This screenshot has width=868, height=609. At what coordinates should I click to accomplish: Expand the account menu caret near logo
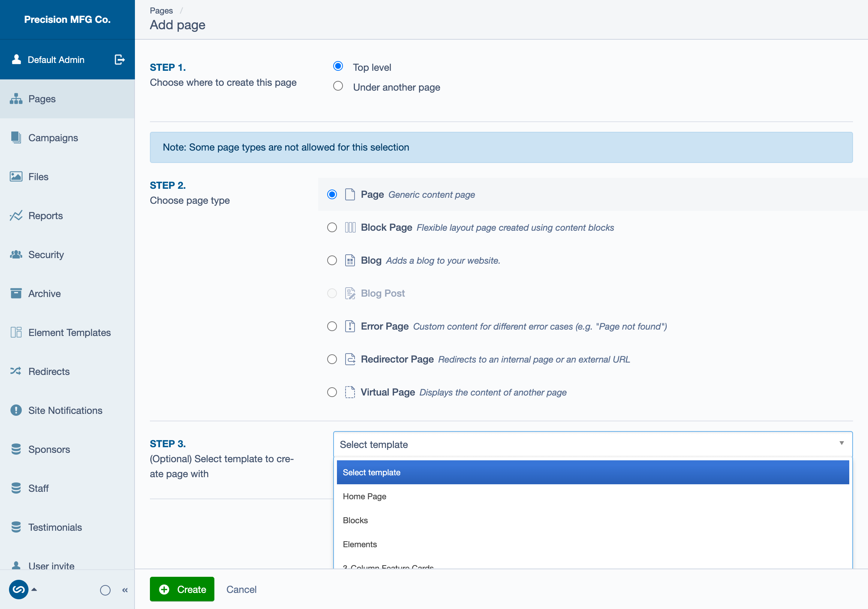[x=34, y=590]
